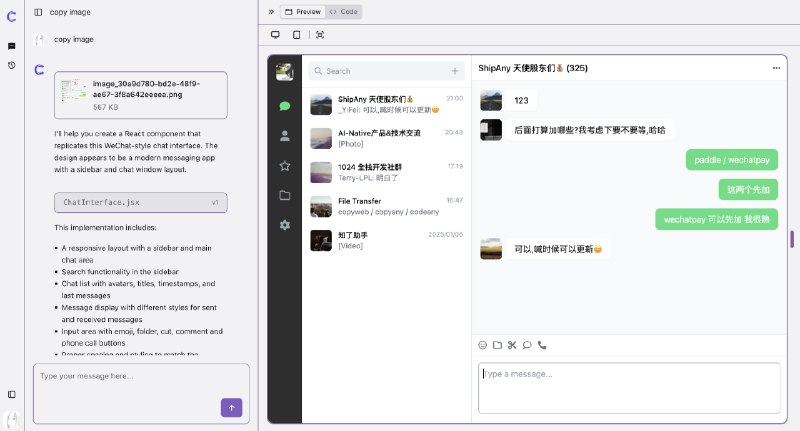The width and height of the screenshot is (800, 431).
Task: Click the purple C app logo
Action: pos(11,17)
